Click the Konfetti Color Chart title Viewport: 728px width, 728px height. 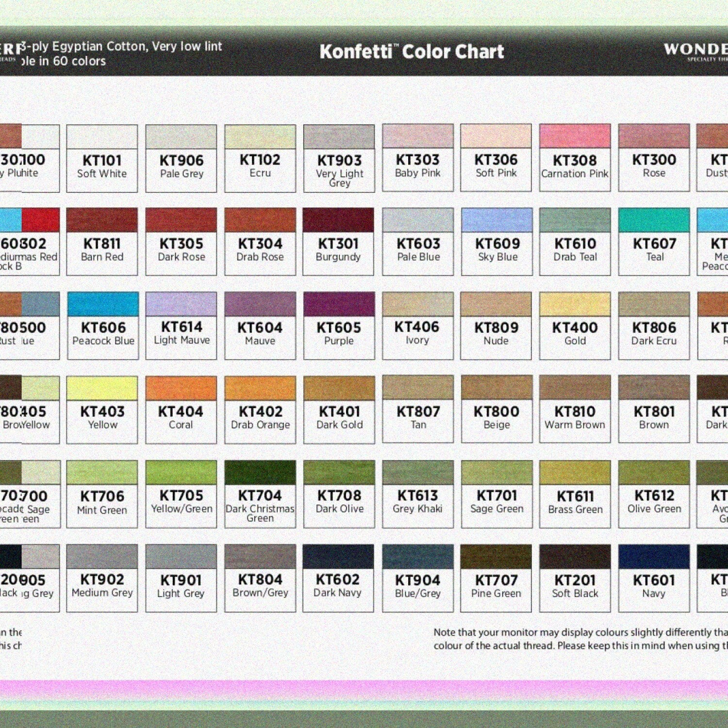click(x=412, y=52)
